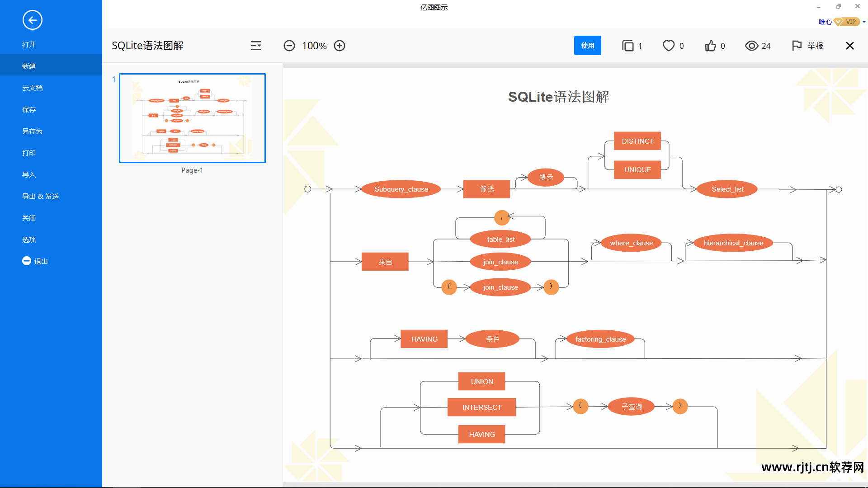The height and width of the screenshot is (488, 868).
Task: Click the factoring_clause ellipse
Action: point(600,339)
